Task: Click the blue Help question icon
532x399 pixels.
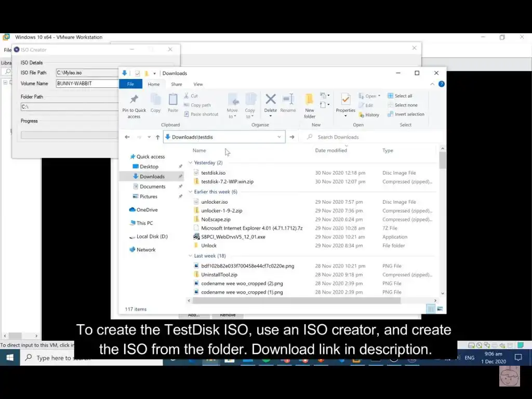Action: 442,84
